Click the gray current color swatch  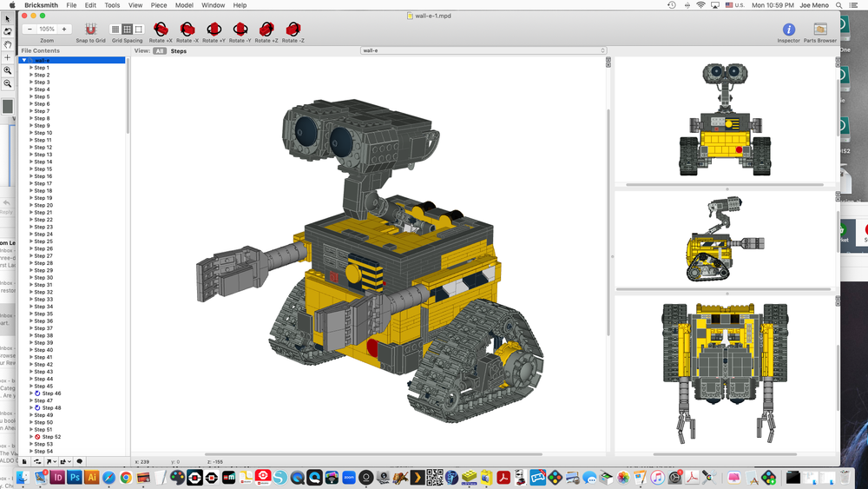pyautogui.click(x=8, y=106)
